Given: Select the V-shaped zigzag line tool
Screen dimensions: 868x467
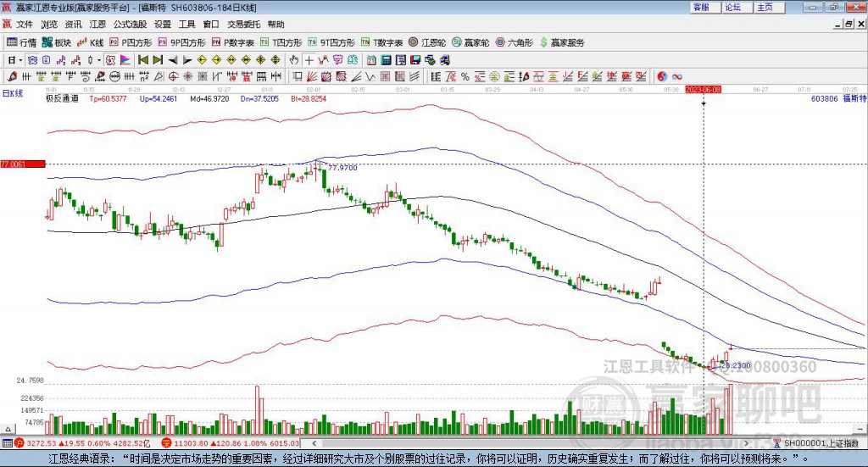Looking at the screenshot, I should pyautogui.click(x=370, y=77).
